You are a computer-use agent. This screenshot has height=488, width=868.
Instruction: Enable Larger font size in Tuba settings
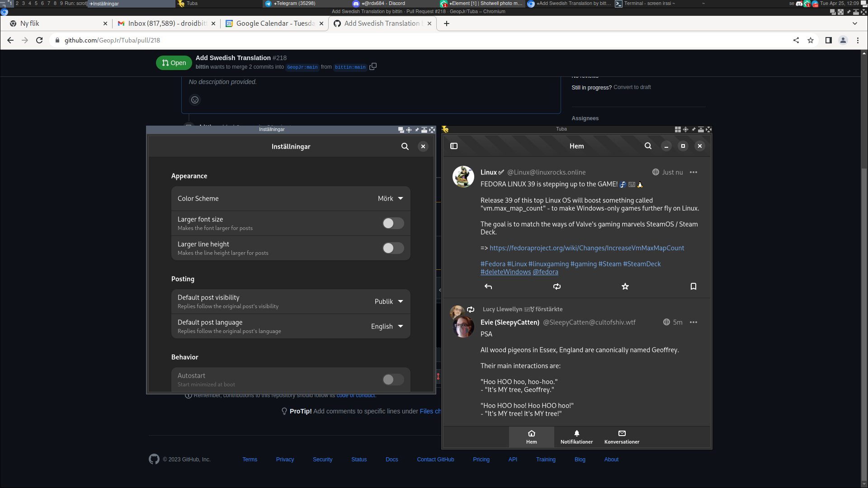coord(392,223)
